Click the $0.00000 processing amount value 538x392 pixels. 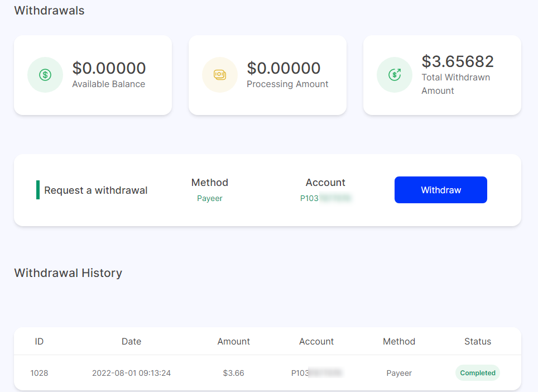pos(284,68)
